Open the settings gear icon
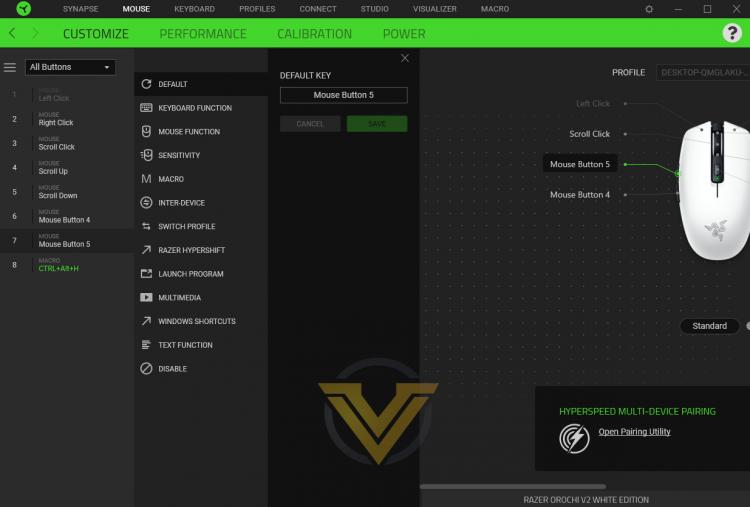 tap(649, 9)
